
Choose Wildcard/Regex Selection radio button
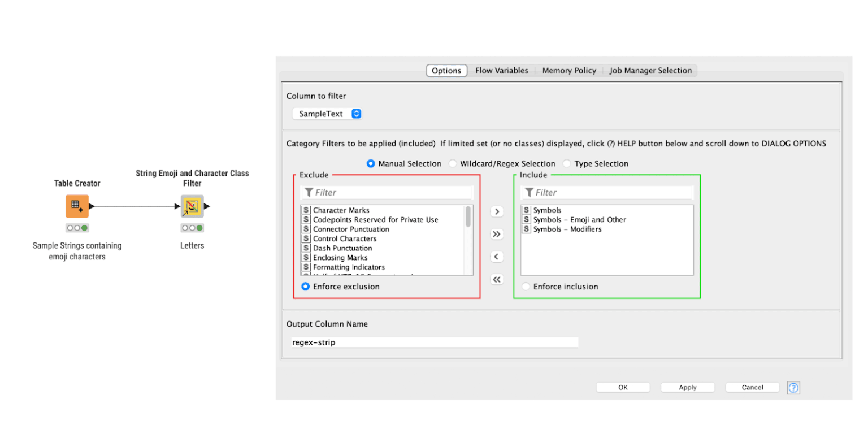click(x=453, y=164)
